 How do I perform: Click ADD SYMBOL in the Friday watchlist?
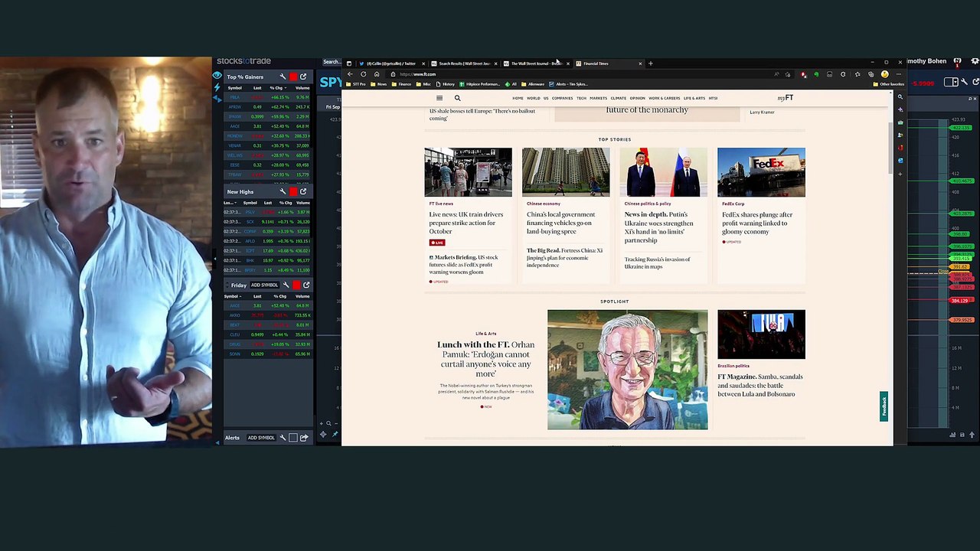(x=264, y=285)
